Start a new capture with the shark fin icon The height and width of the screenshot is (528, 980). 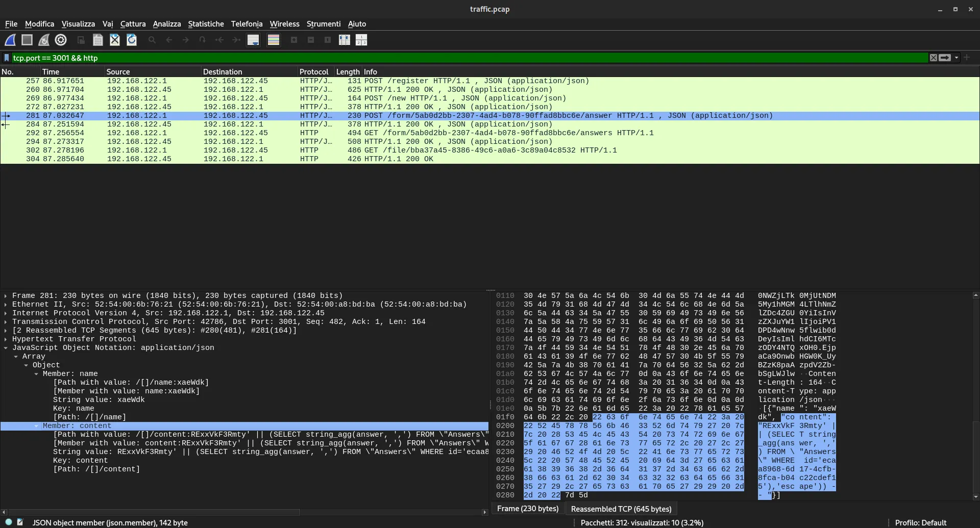click(x=10, y=40)
